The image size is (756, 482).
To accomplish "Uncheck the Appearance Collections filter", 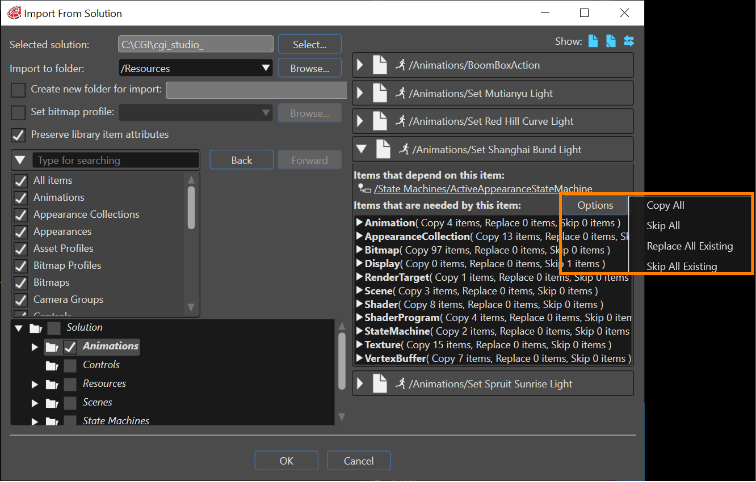I will [21, 215].
